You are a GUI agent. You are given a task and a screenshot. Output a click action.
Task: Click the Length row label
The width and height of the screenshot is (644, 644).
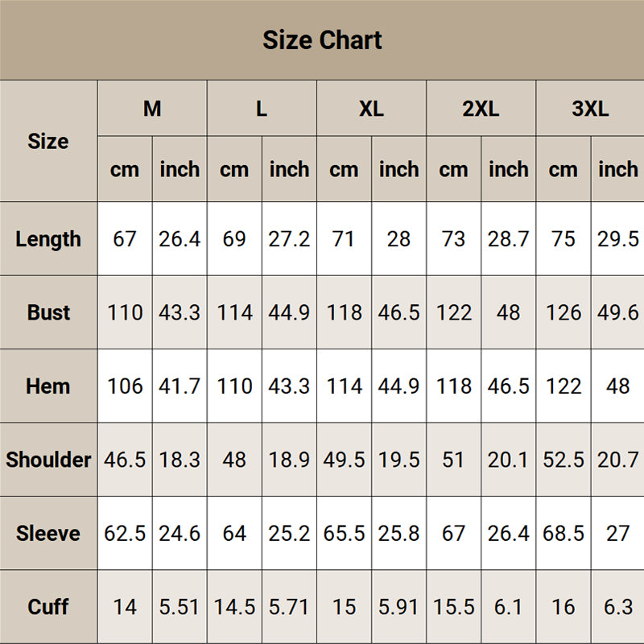click(48, 239)
